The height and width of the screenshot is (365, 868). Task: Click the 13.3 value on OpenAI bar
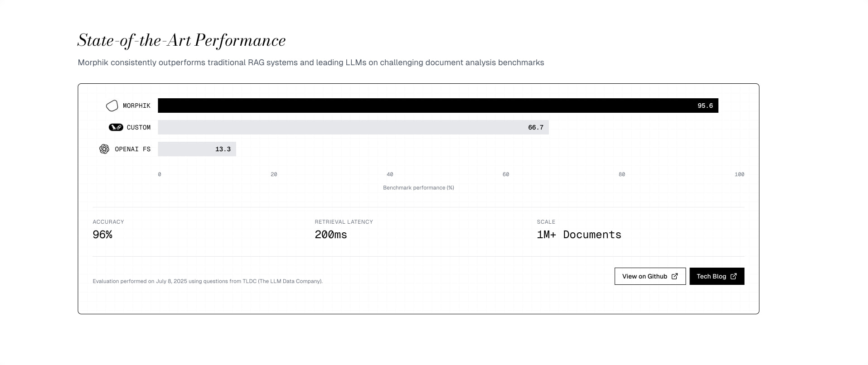223,149
